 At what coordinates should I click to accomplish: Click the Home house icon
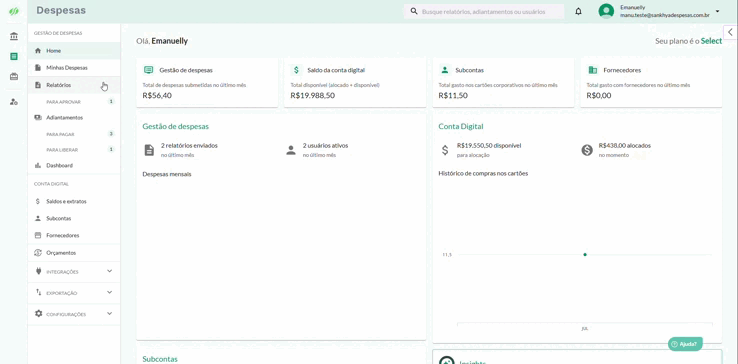click(x=38, y=50)
